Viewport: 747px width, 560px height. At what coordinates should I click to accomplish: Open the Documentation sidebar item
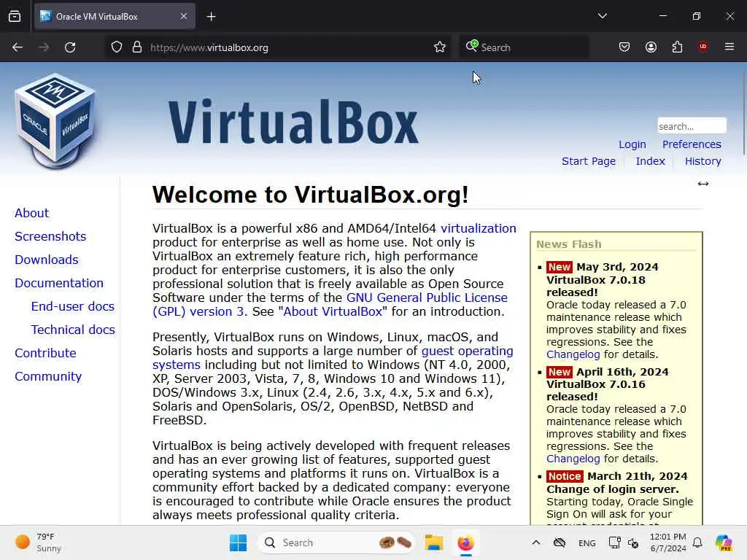pyautogui.click(x=59, y=283)
